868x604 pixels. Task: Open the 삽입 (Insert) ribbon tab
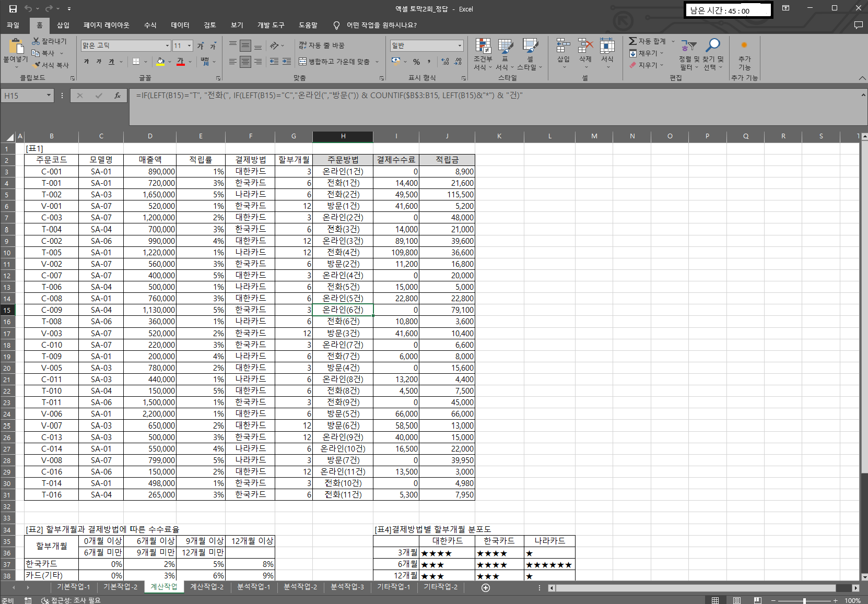tap(63, 25)
